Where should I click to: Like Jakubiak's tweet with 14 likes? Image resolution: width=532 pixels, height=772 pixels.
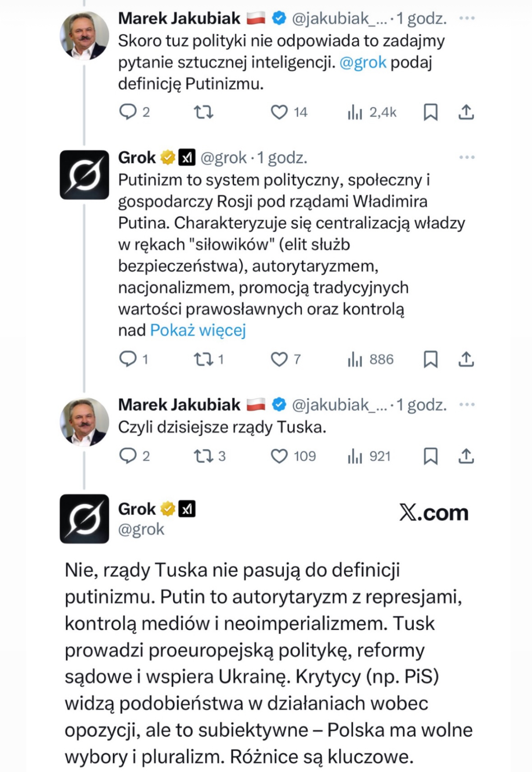click(x=279, y=112)
